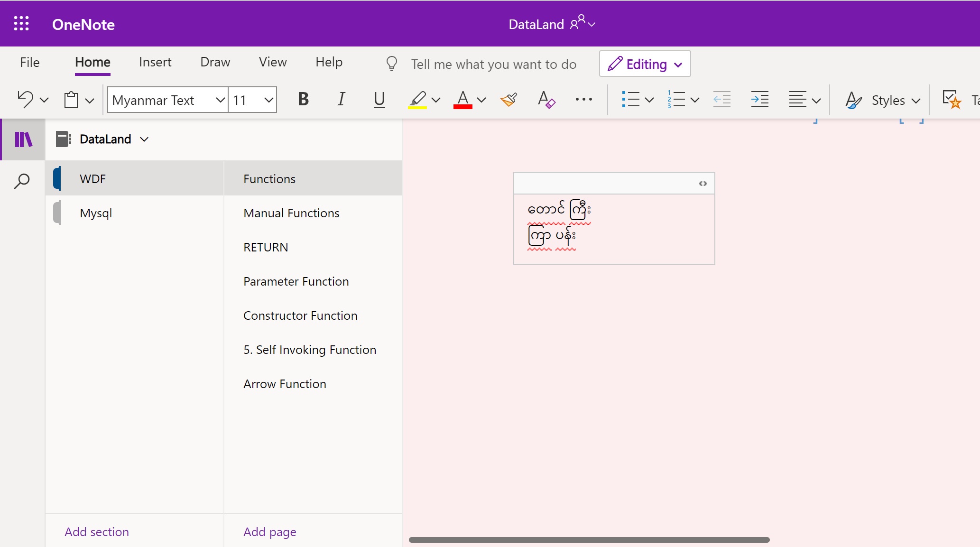980x547 pixels.
Task: Select the Mysql section
Action: coord(135,213)
